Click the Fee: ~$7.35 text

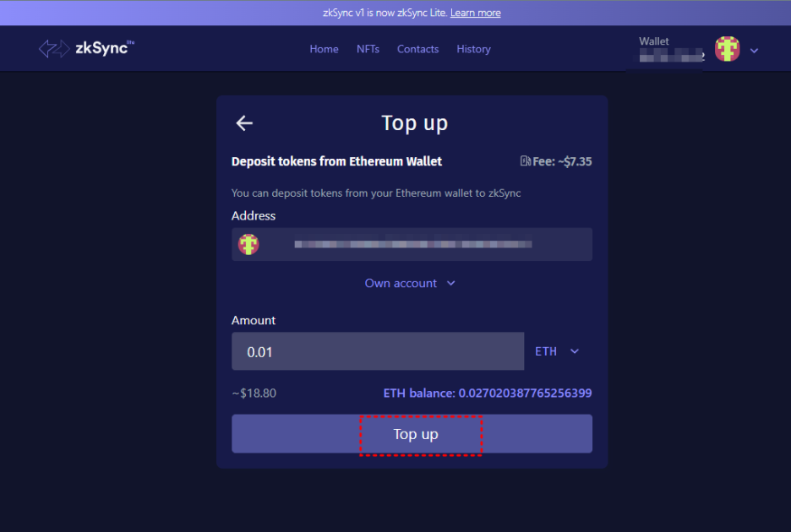point(562,161)
